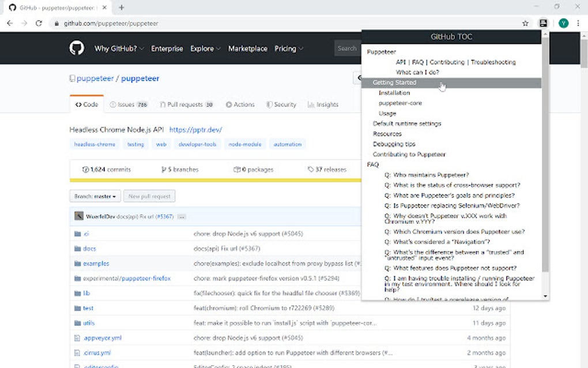Expand the Explore dropdown

[203, 48]
